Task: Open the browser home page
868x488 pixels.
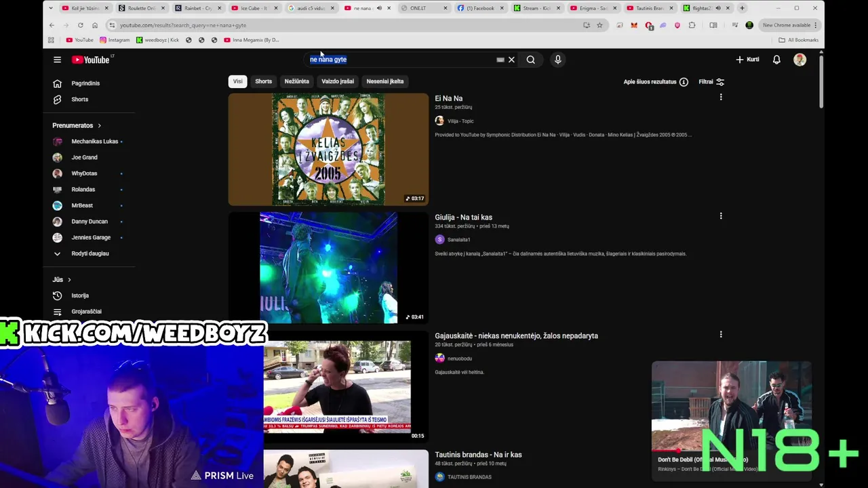Action: (94, 25)
